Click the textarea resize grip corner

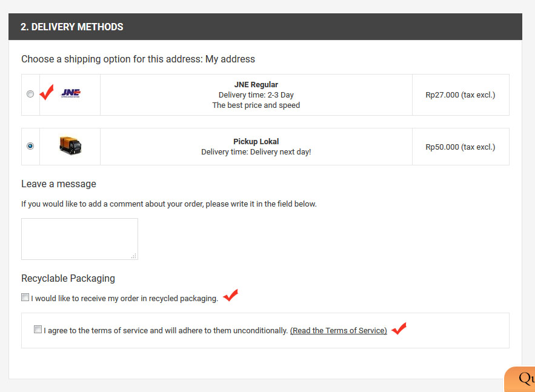134,256
